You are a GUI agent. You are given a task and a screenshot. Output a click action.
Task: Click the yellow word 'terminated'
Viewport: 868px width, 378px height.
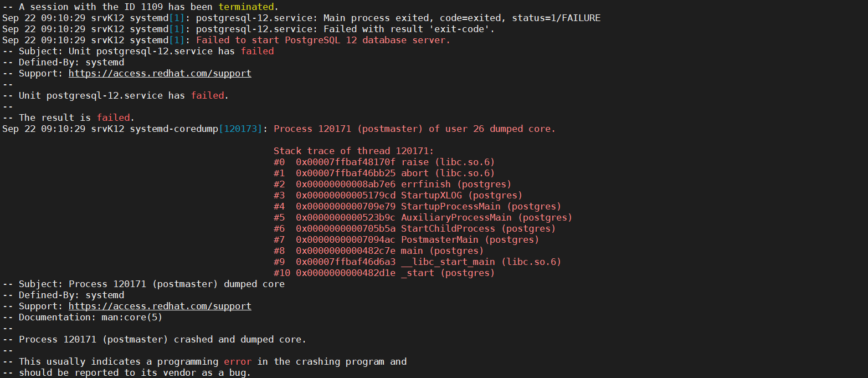246,7
